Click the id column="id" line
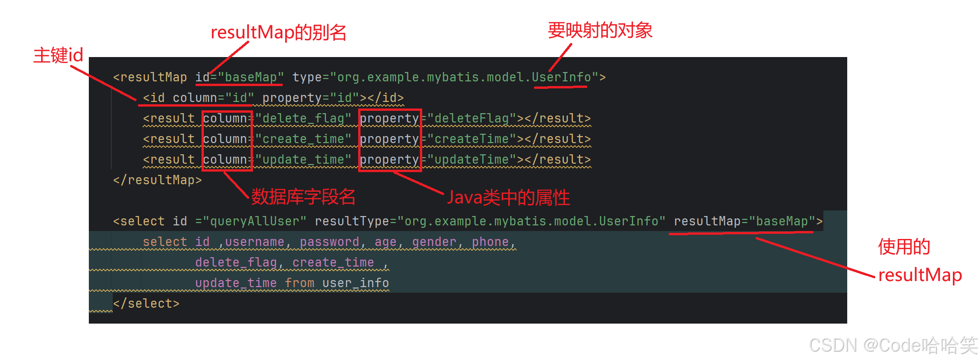Screen dimensions: 980x361 [x=273, y=98]
